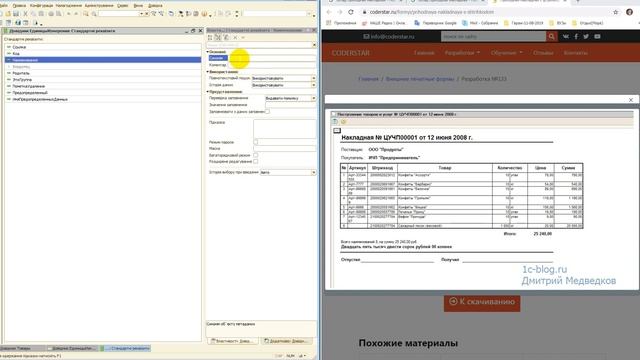Click the X cancel icon in properties toolbar
The image size is (640, 360).
coord(235,38)
